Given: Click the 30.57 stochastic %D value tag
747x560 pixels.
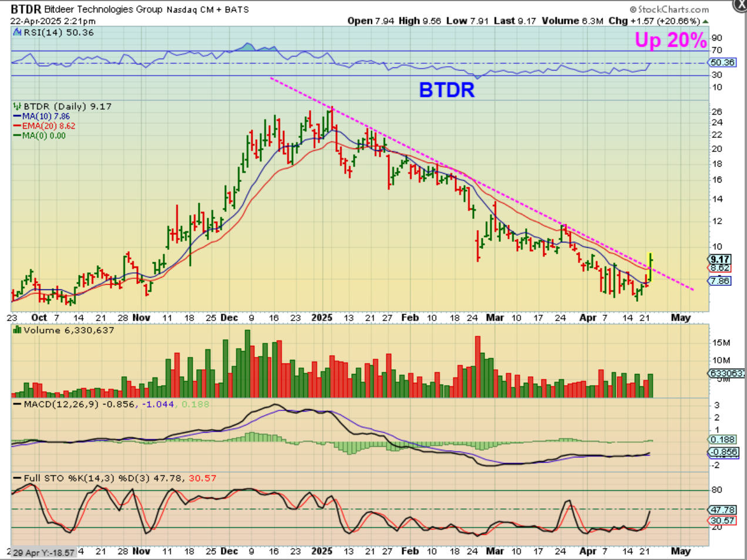Looking at the screenshot, I should (722, 521).
